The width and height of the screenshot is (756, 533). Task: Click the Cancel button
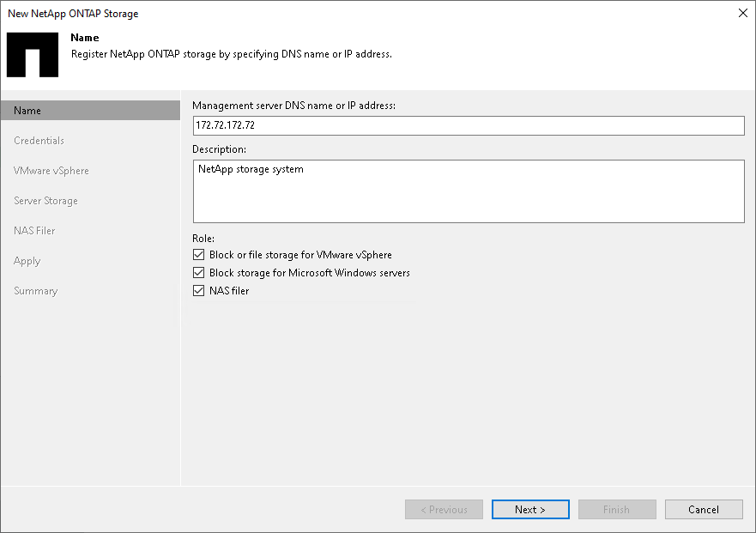pyautogui.click(x=704, y=509)
